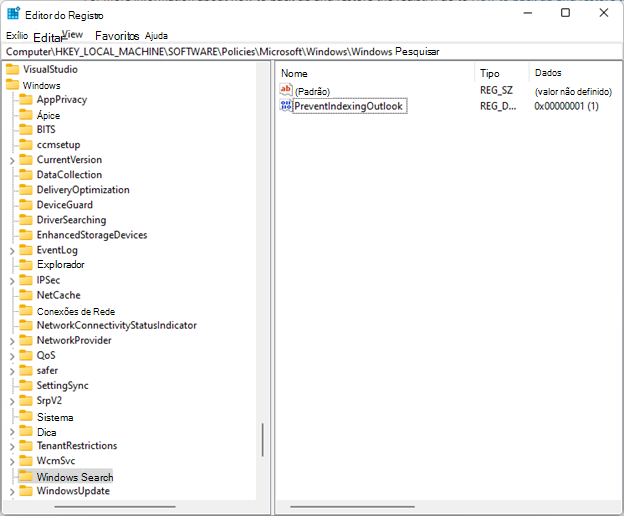This screenshot has height=516, width=624.
Task: Select the SrpV2 key label
Action: tap(49, 401)
